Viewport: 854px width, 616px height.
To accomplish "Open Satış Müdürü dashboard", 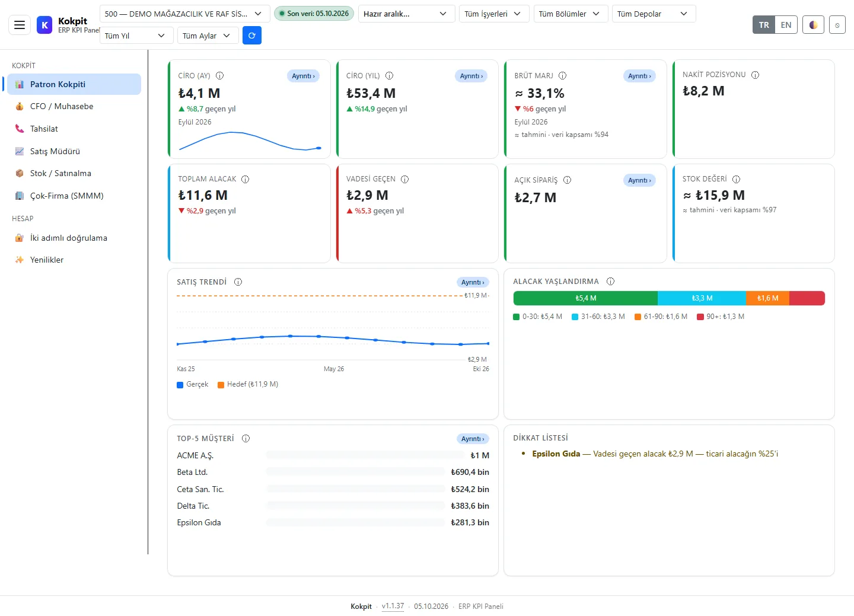I will [x=74, y=151].
